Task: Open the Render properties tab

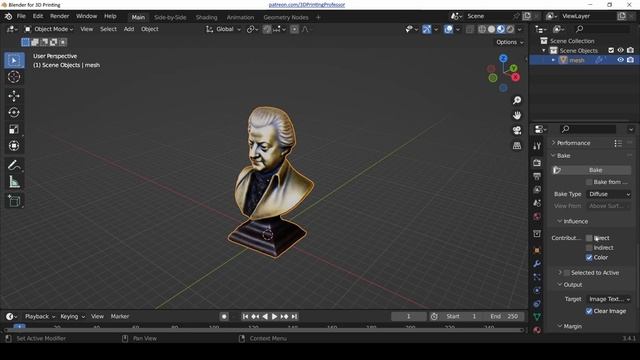Action: 537,163
